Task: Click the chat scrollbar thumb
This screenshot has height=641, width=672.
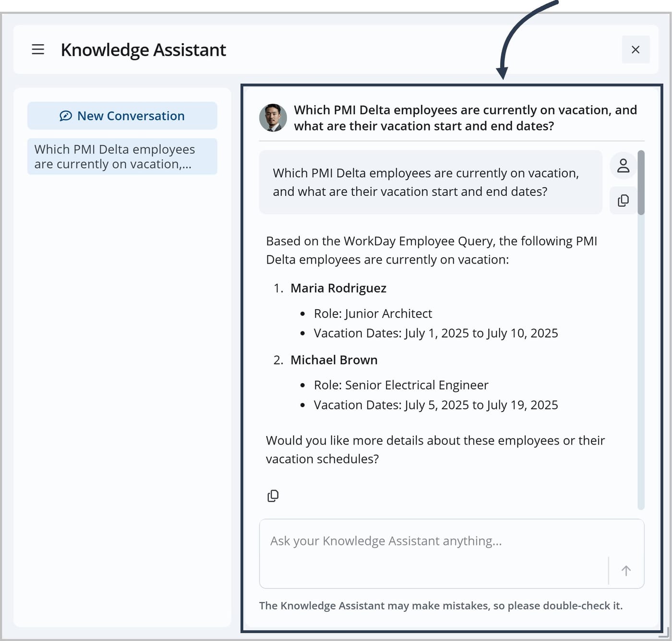Action: (641, 182)
